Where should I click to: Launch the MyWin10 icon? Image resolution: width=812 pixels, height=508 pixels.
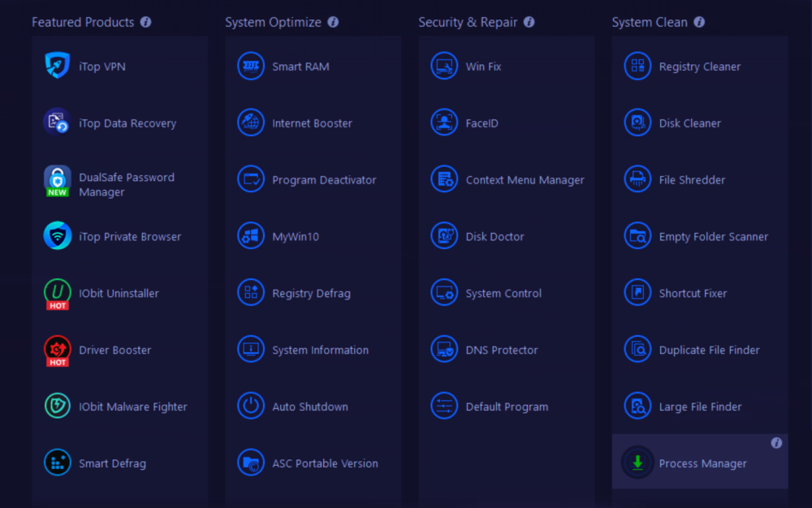[x=251, y=236]
